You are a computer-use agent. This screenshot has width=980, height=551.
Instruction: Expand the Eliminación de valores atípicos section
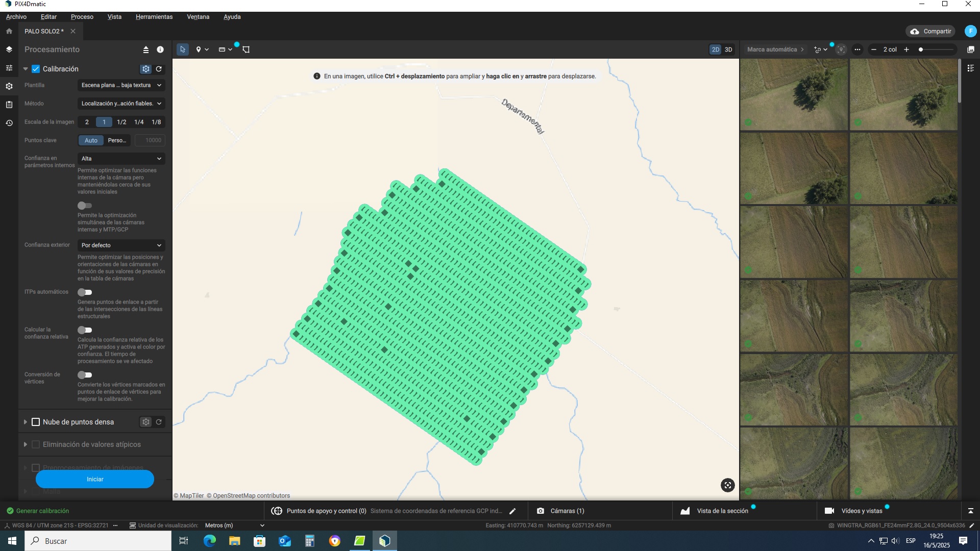(25, 444)
